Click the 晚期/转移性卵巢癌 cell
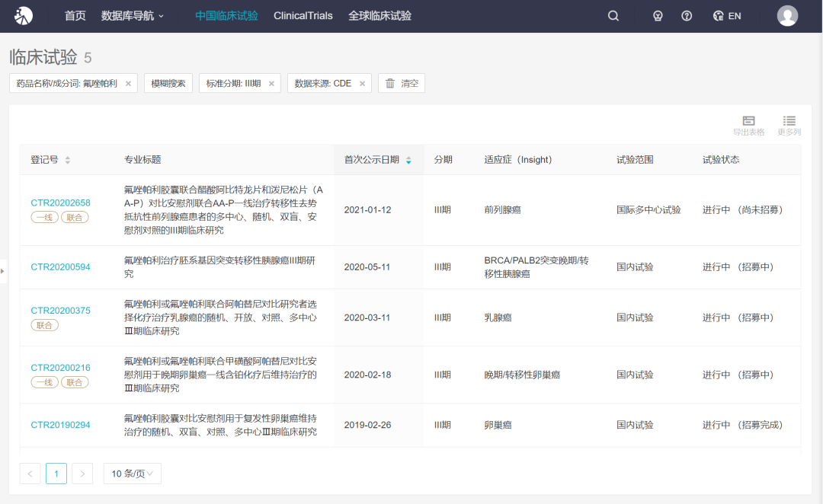 tap(522, 375)
